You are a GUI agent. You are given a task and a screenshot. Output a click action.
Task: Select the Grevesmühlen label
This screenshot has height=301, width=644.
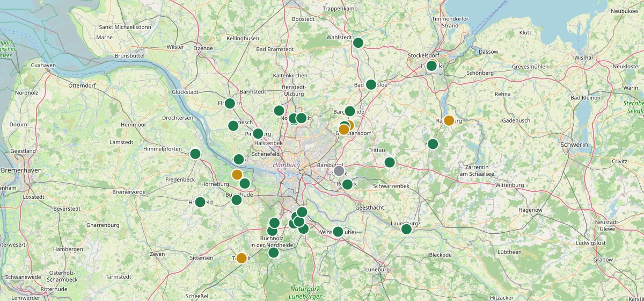coord(530,67)
